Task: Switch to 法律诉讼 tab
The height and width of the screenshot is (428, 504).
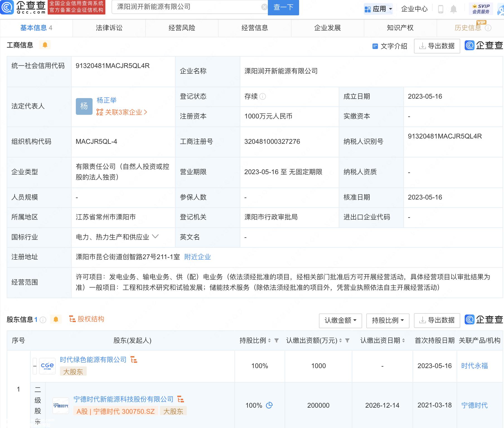Action: point(109,28)
